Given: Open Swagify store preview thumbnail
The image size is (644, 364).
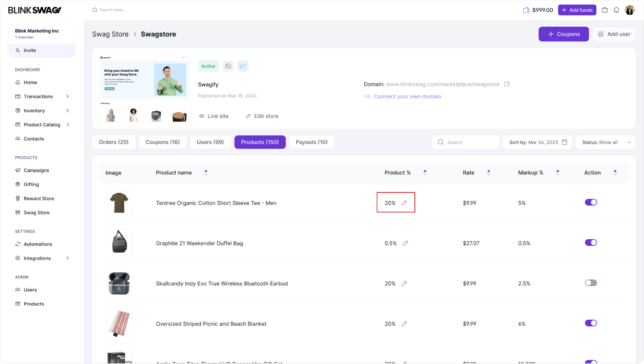Looking at the screenshot, I should point(145,88).
